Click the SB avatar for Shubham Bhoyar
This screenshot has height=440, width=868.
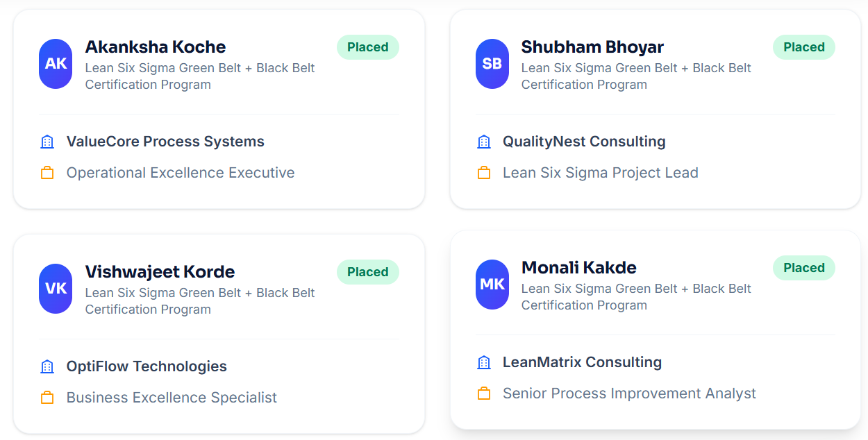click(492, 64)
